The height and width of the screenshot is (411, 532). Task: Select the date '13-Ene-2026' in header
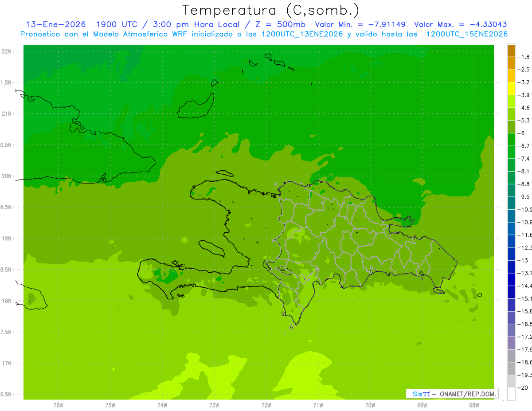(x=56, y=24)
